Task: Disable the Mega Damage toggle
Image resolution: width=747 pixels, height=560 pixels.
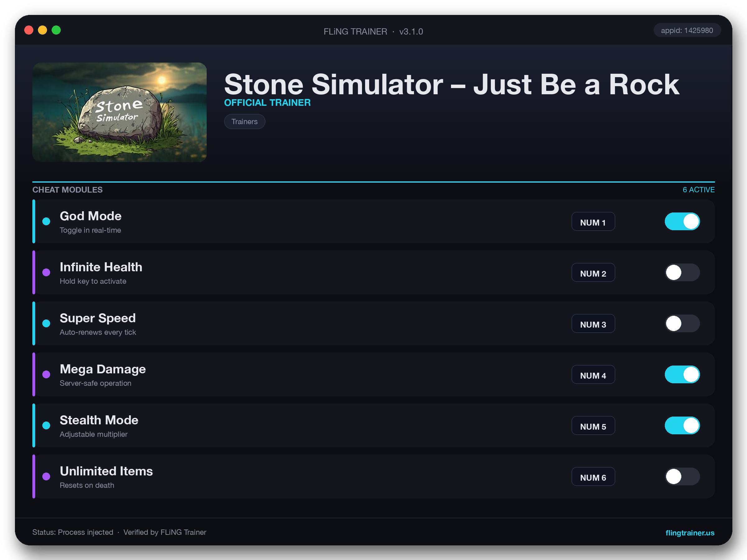Action: (682, 374)
